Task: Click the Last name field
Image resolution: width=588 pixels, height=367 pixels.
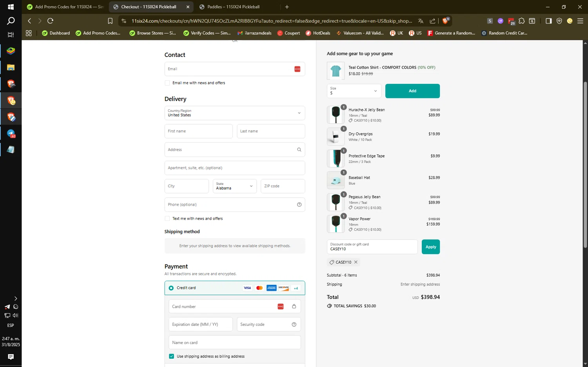Action: tap(271, 131)
